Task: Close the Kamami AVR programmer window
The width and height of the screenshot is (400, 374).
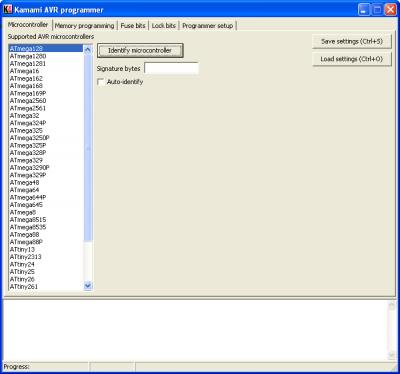Action: click(390, 10)
